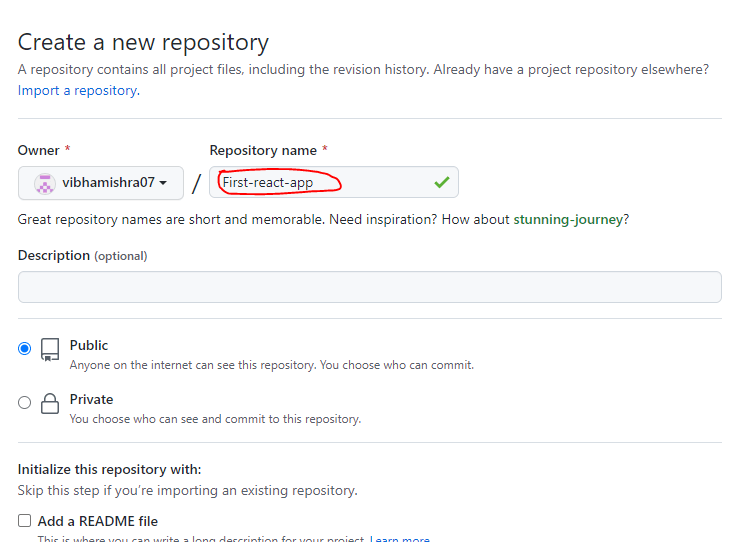Click the Create a new repository heading
The height and width of the screenshot is (542, 742).
[x=143, y=43]
